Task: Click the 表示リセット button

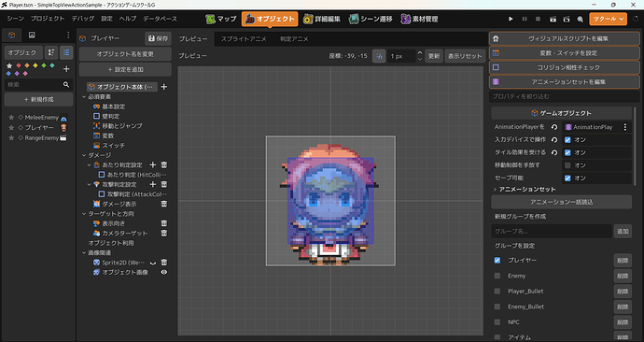Action: (465, 56)
